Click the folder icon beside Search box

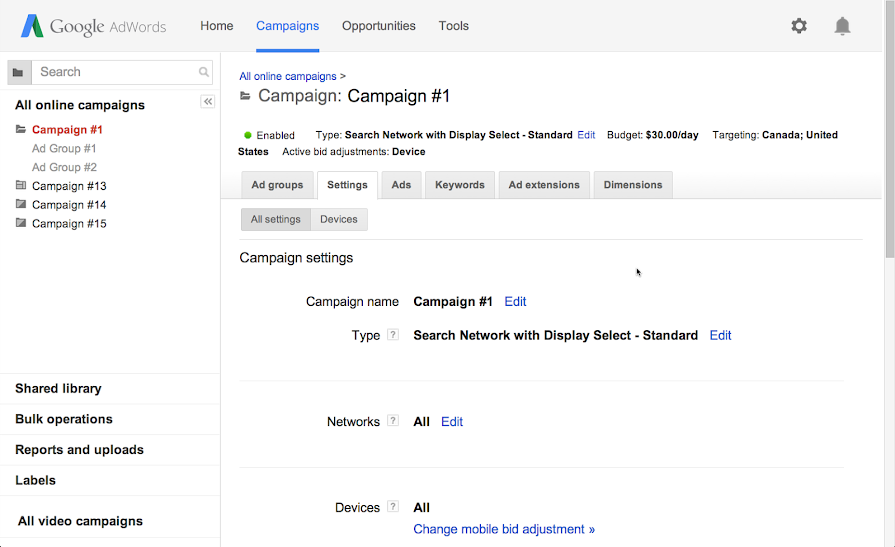click(x=19, y=72)
